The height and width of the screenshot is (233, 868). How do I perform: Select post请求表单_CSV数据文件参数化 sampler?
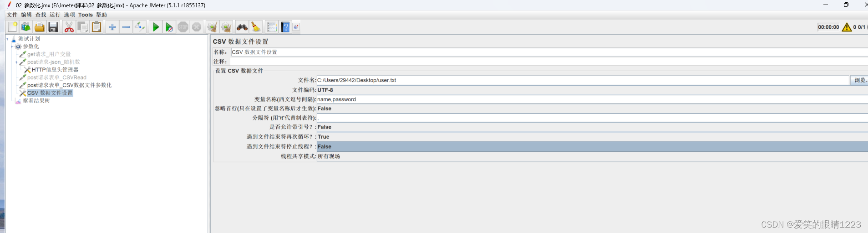pyautogui.click(x=69, y=85)
